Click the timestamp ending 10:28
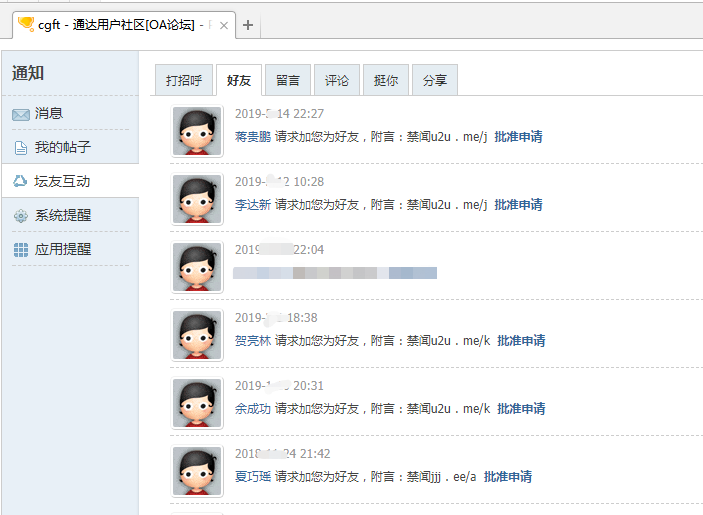 tap(279, 182)
